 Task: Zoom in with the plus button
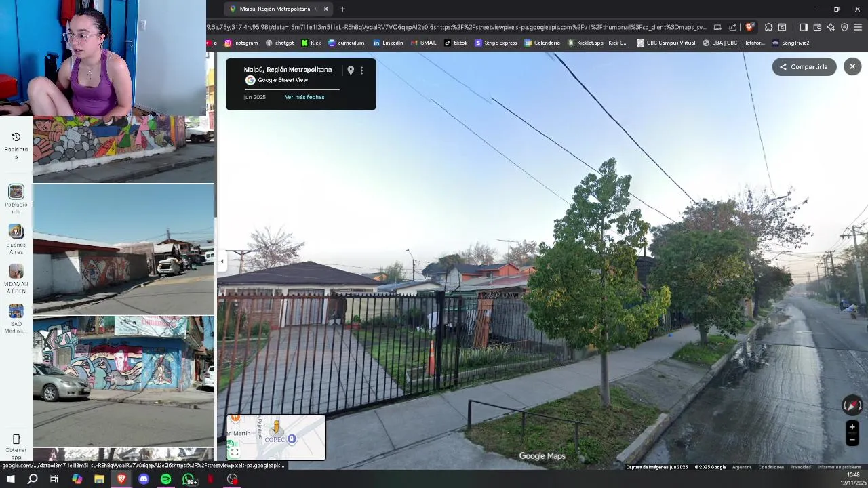pos(852,427)
